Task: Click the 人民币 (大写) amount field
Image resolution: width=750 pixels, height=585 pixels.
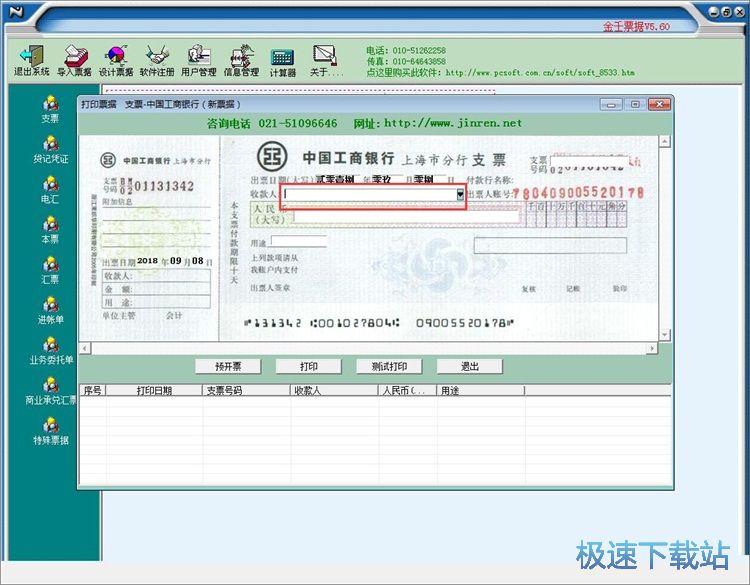Action: tap(408, 217)
